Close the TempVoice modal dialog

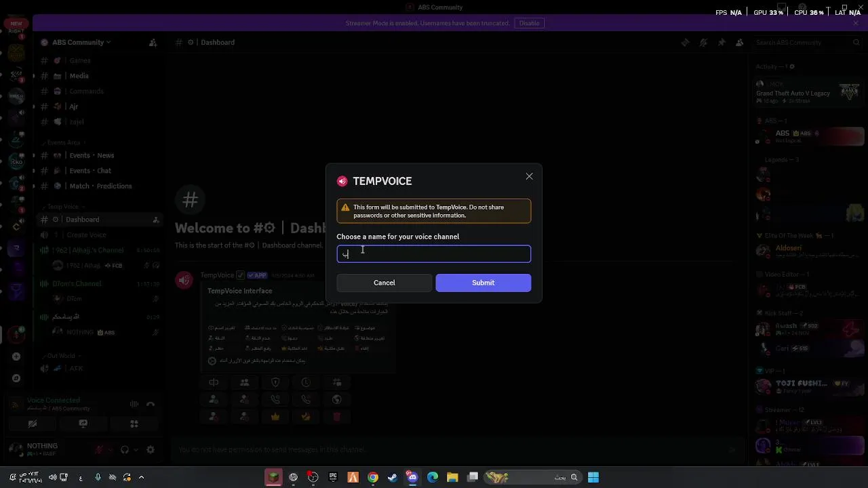pos(529,176)
